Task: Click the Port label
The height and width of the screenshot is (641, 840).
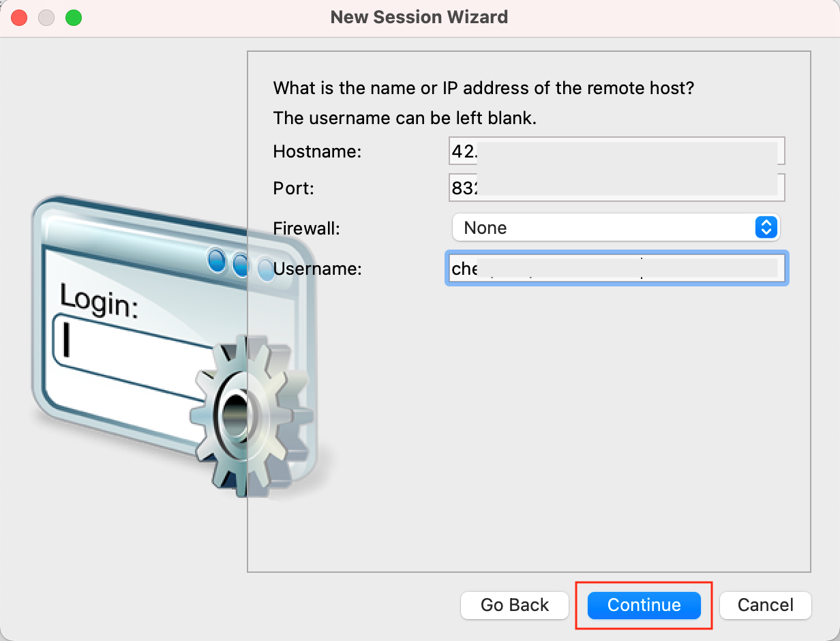Action: [x=293, y=188]
